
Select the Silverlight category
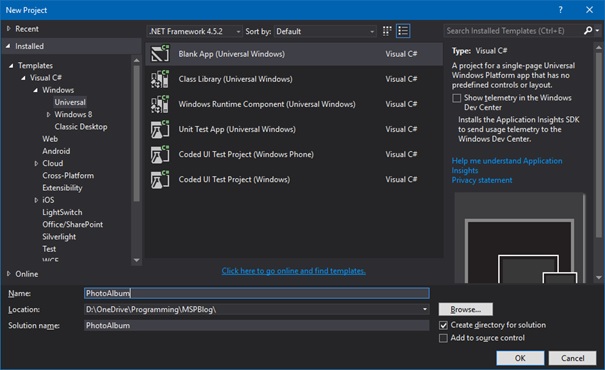(59, 237)
